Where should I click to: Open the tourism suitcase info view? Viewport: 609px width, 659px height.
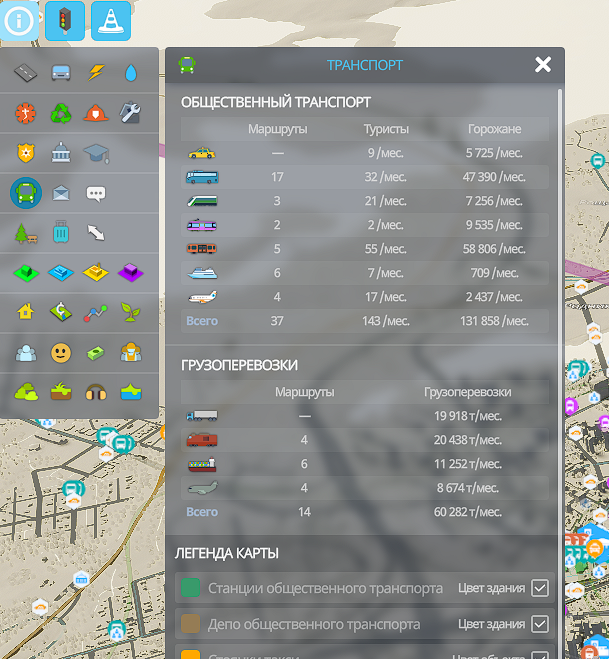61,233
